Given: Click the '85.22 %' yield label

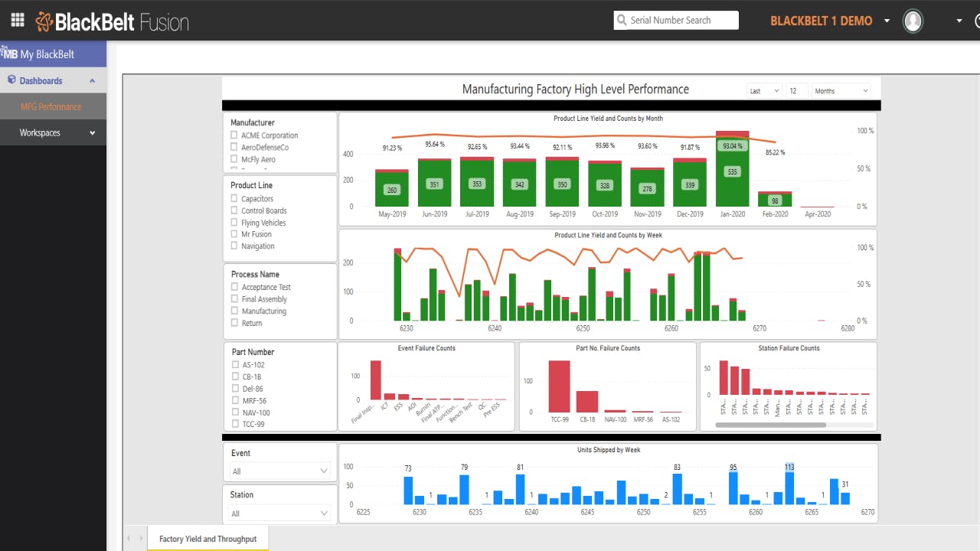Looking at the screenshot, I should 775,152.
